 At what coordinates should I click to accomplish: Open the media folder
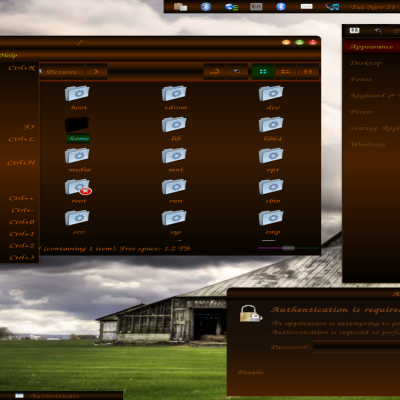coord(77,160)
